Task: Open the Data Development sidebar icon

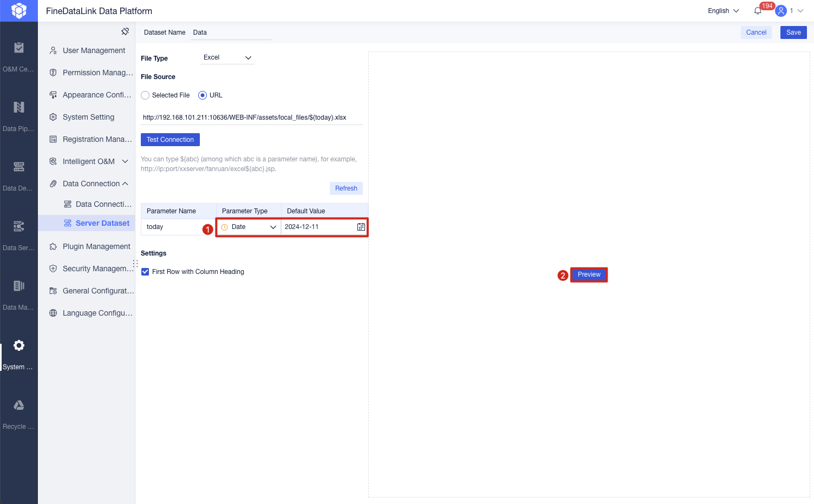Action: coord(19,167)
